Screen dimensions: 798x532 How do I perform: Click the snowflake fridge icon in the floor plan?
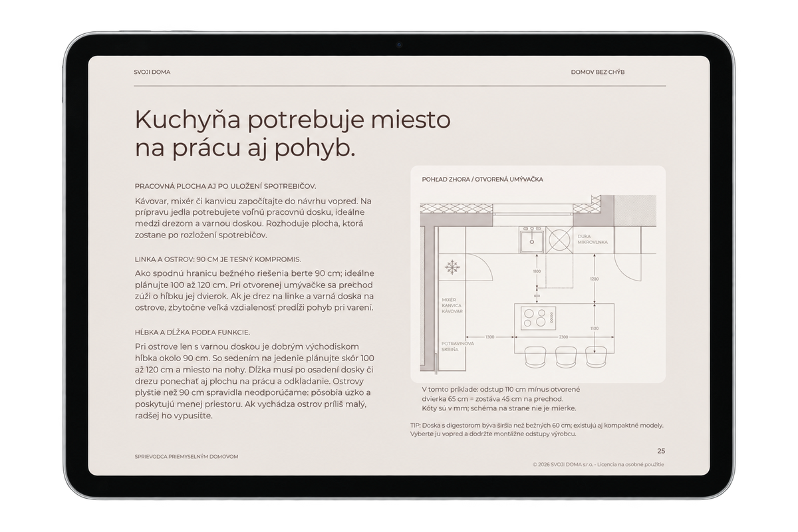pyautogui.click(x=452, y=267)
